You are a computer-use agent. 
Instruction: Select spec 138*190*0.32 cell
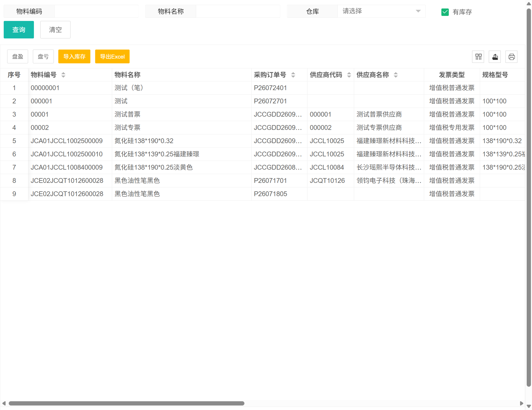(x=502, y=141)
